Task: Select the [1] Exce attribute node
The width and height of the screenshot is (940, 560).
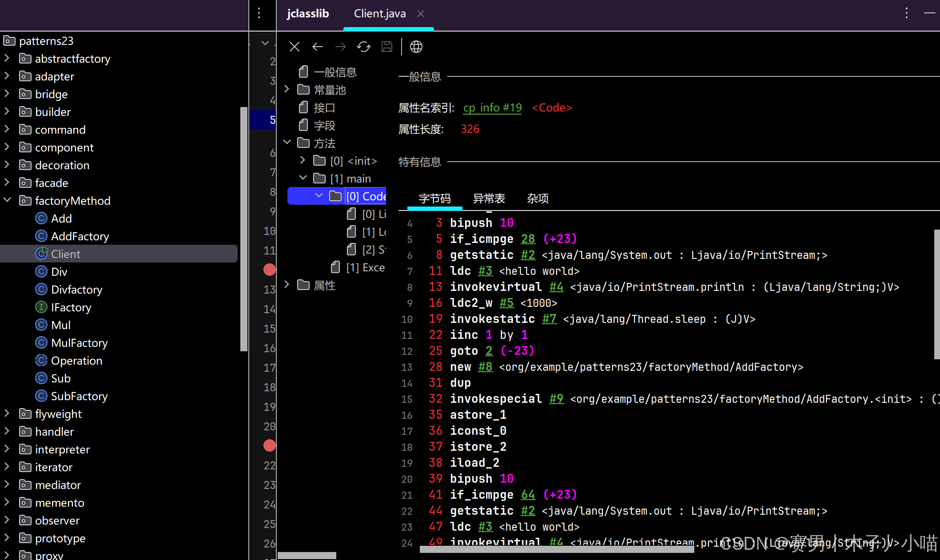Action: click(365, 268)
